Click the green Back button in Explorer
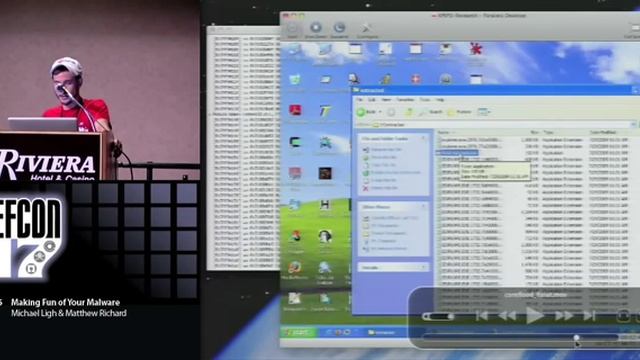640x360 pixels. pos(367,111)
